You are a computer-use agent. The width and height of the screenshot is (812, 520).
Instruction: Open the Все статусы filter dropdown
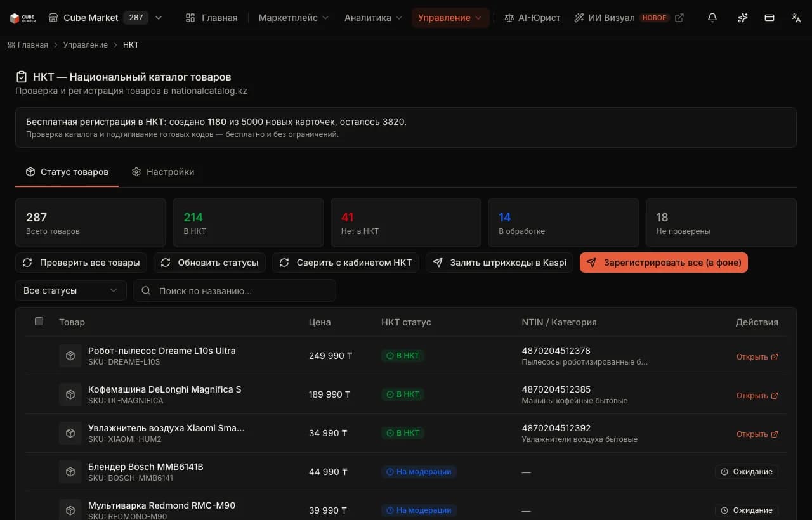(71, 290)
